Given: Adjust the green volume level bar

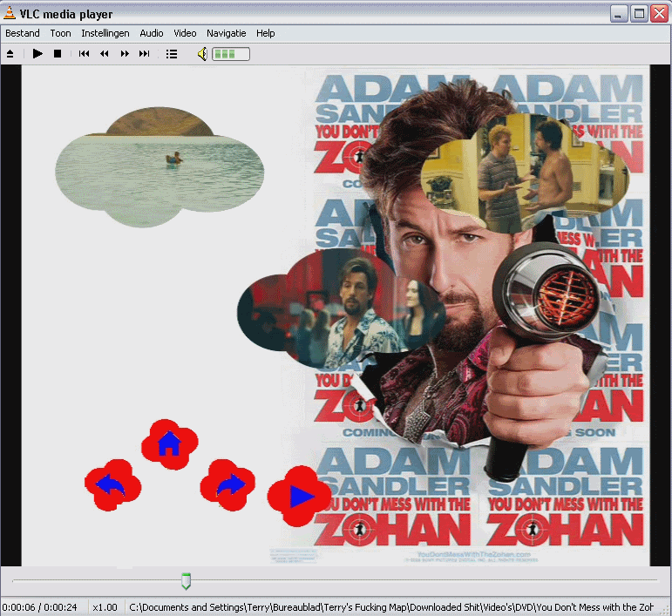Looking at the screenshot, I should click(x=231, y=54).
